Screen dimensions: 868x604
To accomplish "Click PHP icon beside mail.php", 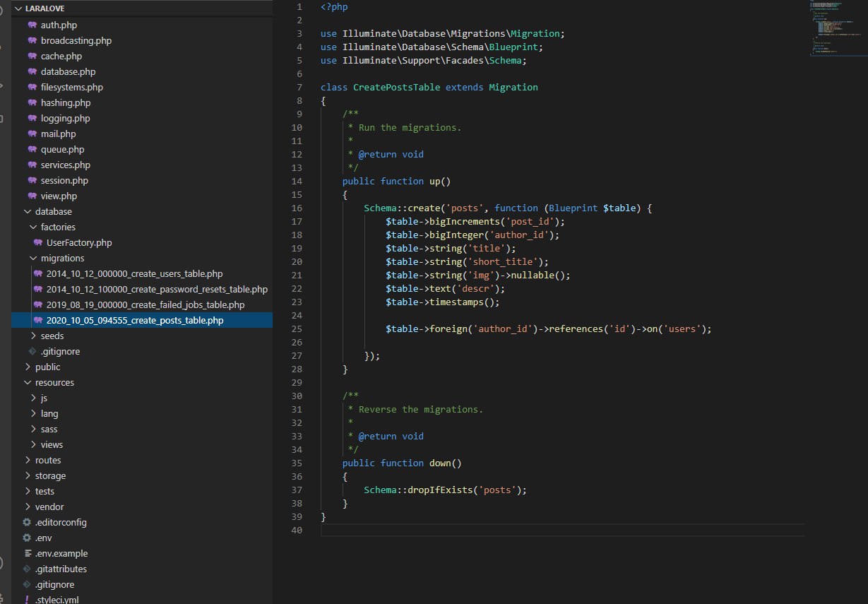I will pyautogui.click(x=32, y=134).
